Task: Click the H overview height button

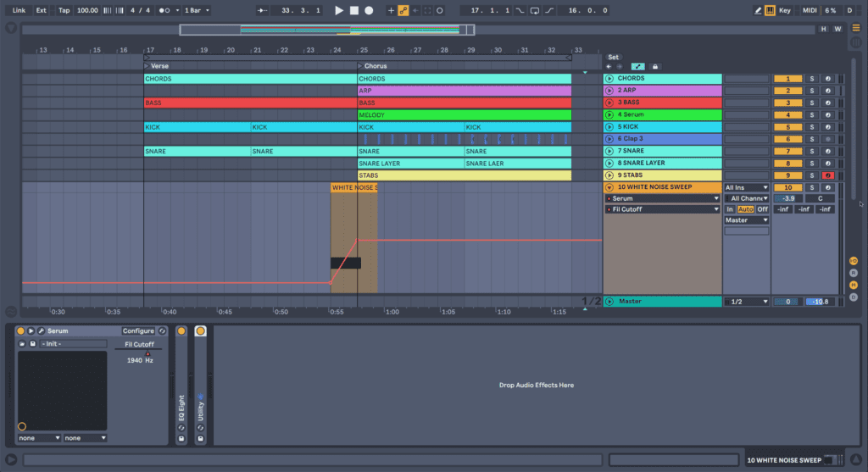Action: 823,29
